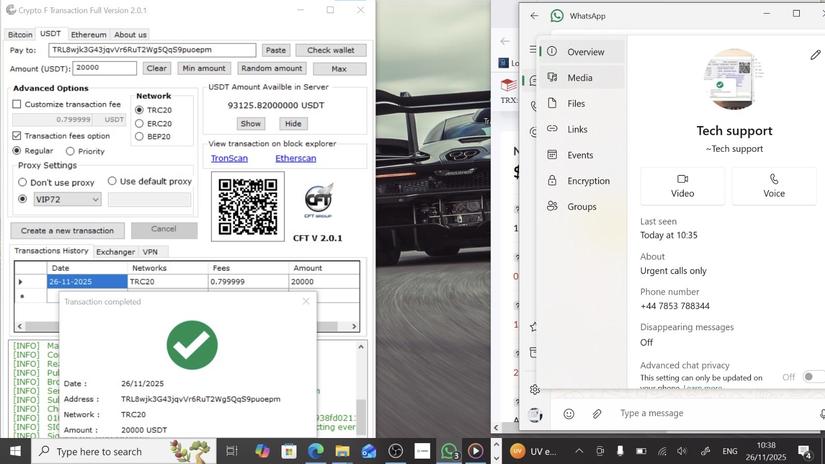
Task: Show hidden icons in the system tray
Action: 579,451
